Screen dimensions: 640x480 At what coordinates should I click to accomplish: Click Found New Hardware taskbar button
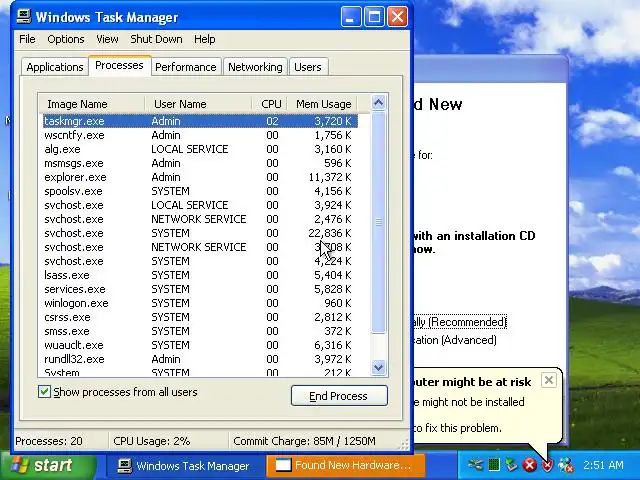click(345, 465)
